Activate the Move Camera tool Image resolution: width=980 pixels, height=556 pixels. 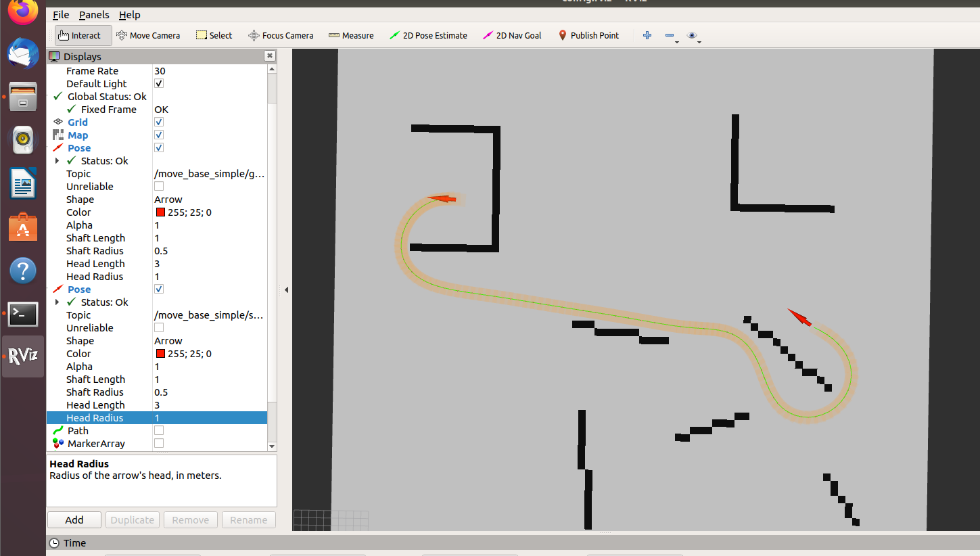(148, 35)
